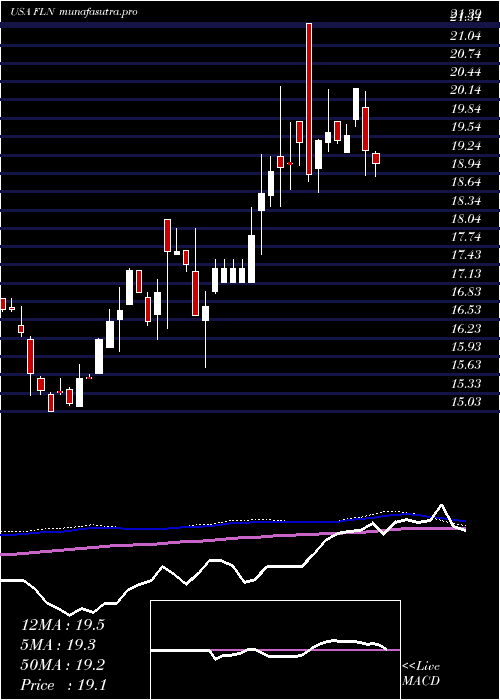Image resolution: width=500 pixels, height=700 pixels.
Task: Click the '5MA : 19.3' reading
Action: point(59,645)
